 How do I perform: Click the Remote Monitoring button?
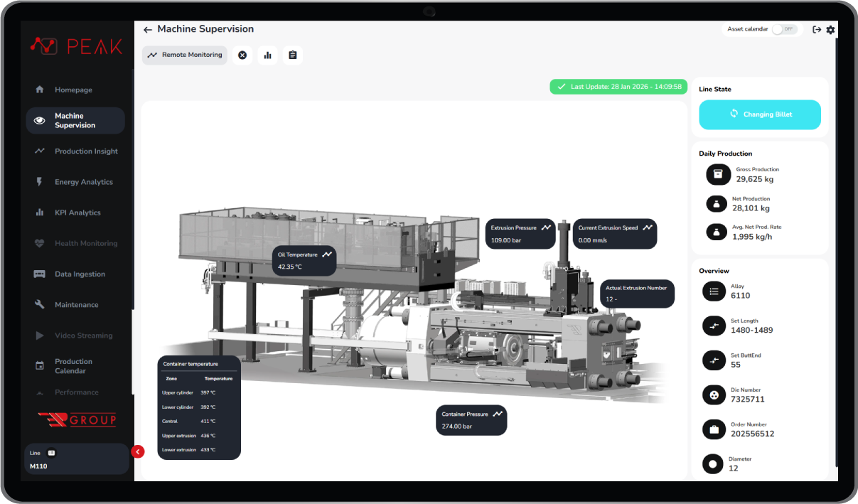[x=185, y=55]
